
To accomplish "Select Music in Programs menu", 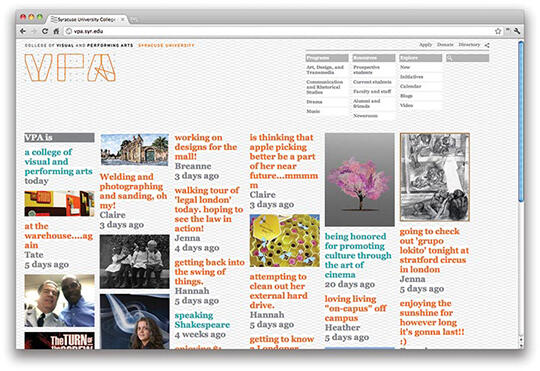I will click(x=313, y=111).
